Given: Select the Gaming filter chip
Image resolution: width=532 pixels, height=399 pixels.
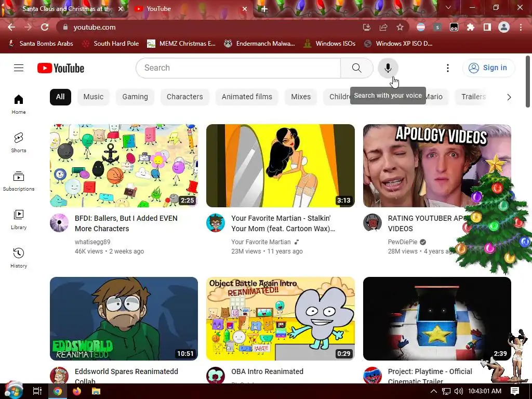Looking at the screenshot, I should tap(135, 97).
